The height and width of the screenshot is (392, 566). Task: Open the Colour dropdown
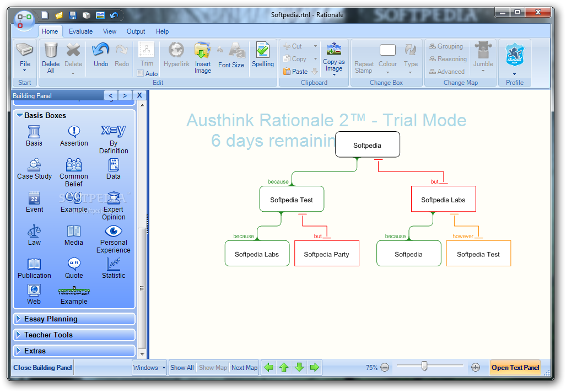(x=387, y=73)
